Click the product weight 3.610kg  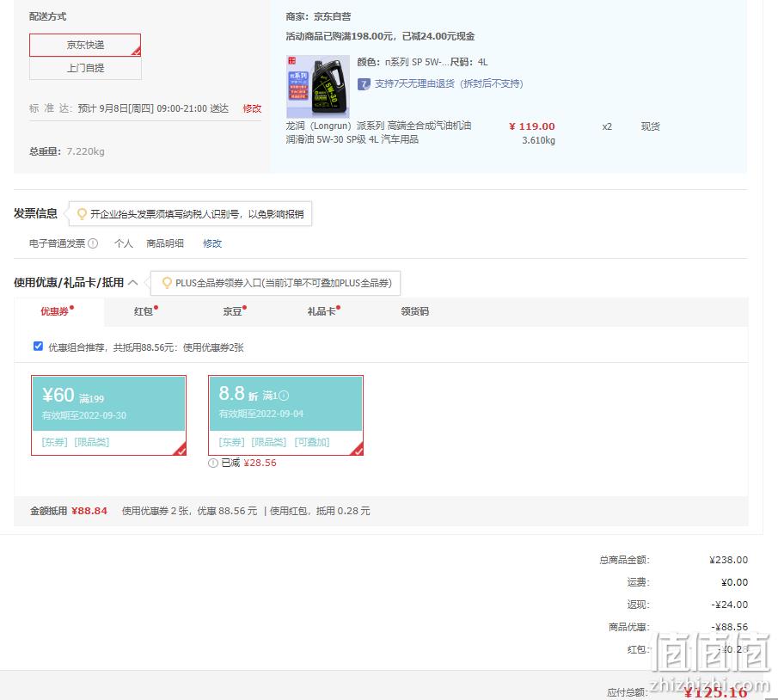pos(538,140)
